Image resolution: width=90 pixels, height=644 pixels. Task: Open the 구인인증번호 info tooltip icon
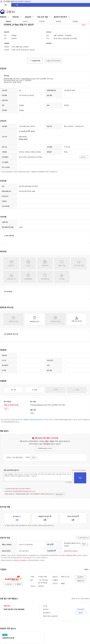(55, 550)
